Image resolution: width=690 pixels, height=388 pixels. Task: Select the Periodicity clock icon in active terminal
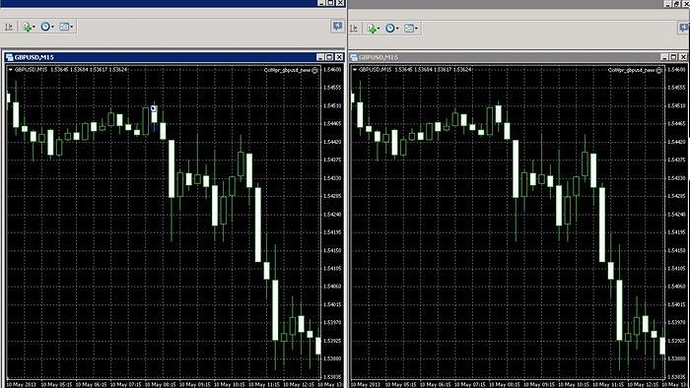pyautogui.click(x=45, y=27)
